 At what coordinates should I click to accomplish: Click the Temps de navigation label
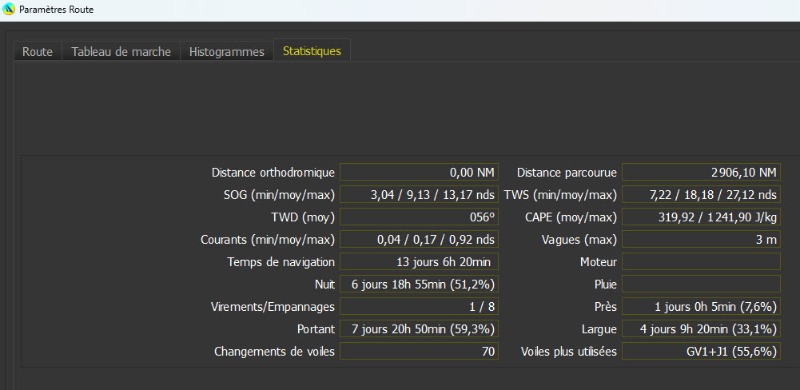(x=281, y=262)
